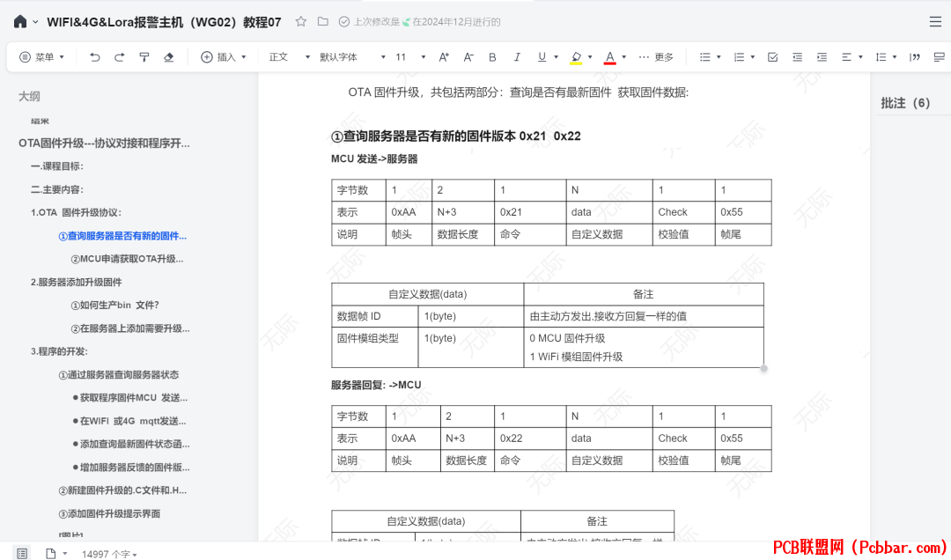Click heading ①查询服务器是否有新的固件版本 0x21 0x22

pos(455,136)
